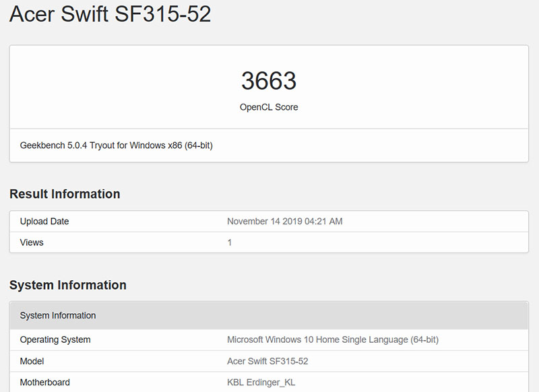Click Geekbench 5.0.4 Tryout version text
Viewport: 539px width, 392px height.
click(116, 145)
